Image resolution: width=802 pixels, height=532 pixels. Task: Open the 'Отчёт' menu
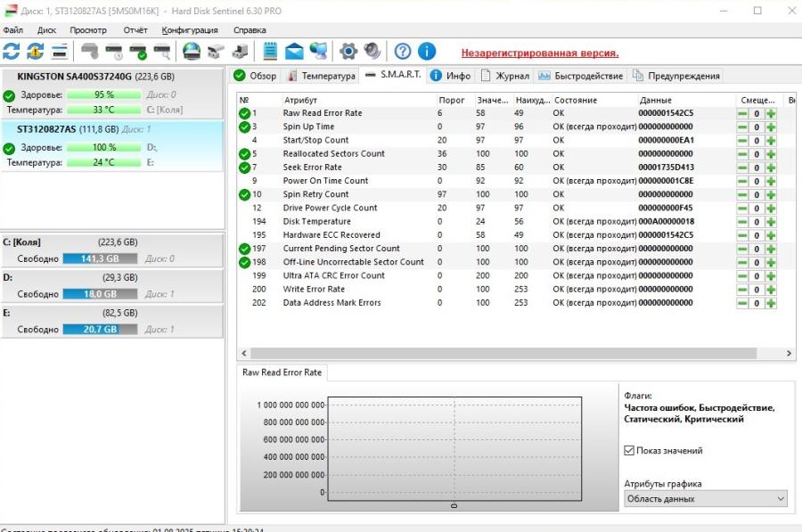click(135, 29)
